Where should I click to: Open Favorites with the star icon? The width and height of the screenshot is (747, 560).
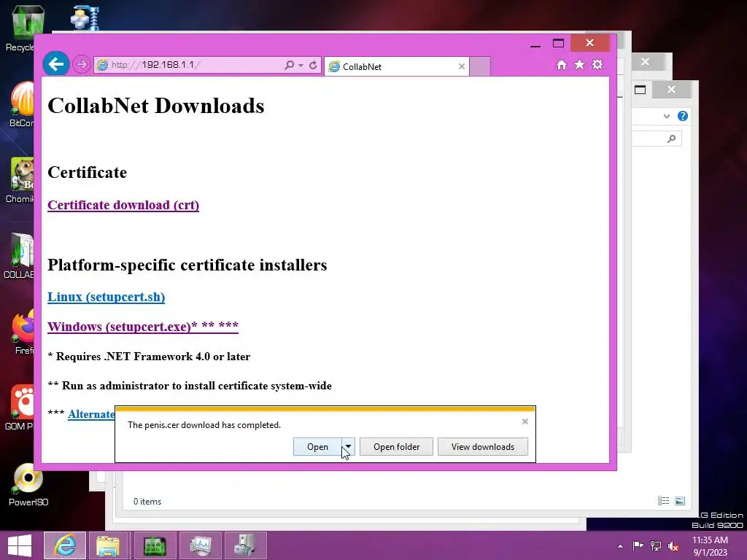pos(579,64)
